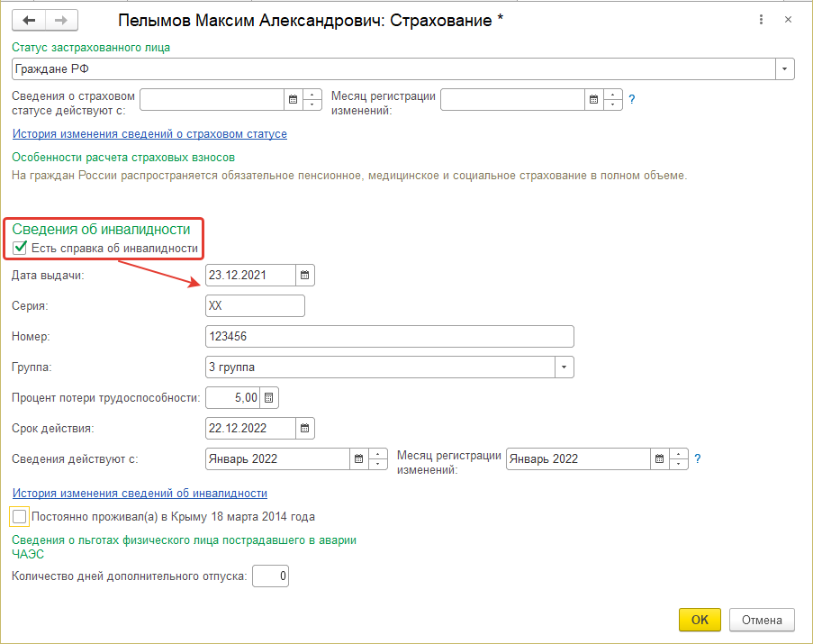Open История изменения сведений об инвалидности
Screen dimensions: 813x644
(x=140, y=494)
